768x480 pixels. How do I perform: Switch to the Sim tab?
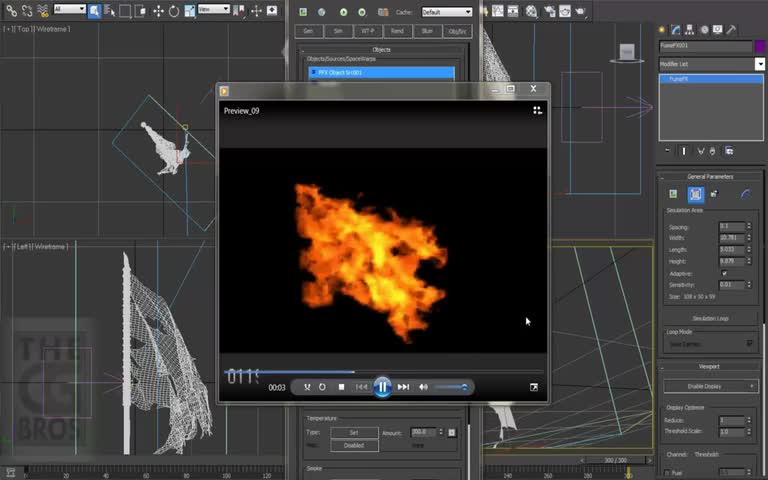[338, 31]
